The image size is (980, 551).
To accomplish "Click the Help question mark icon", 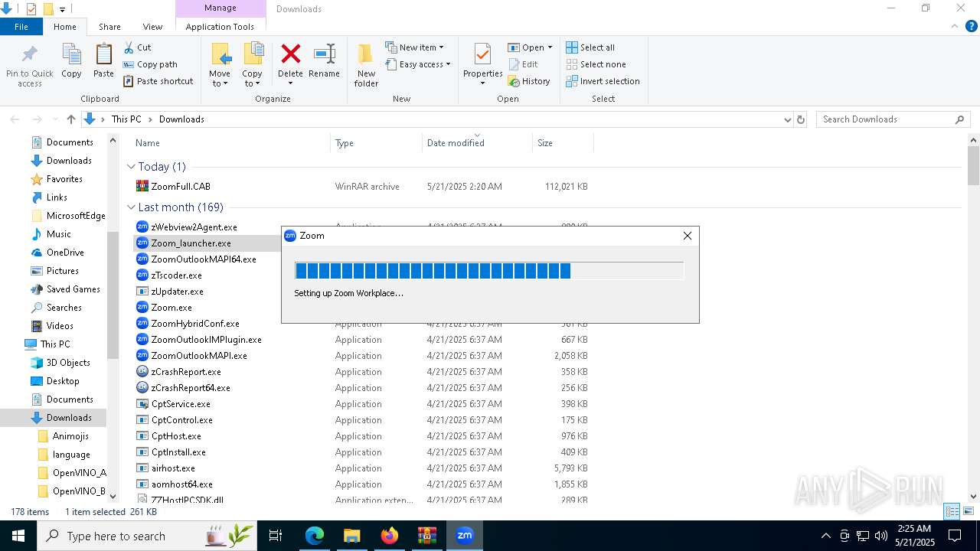I will click(971, 26).
